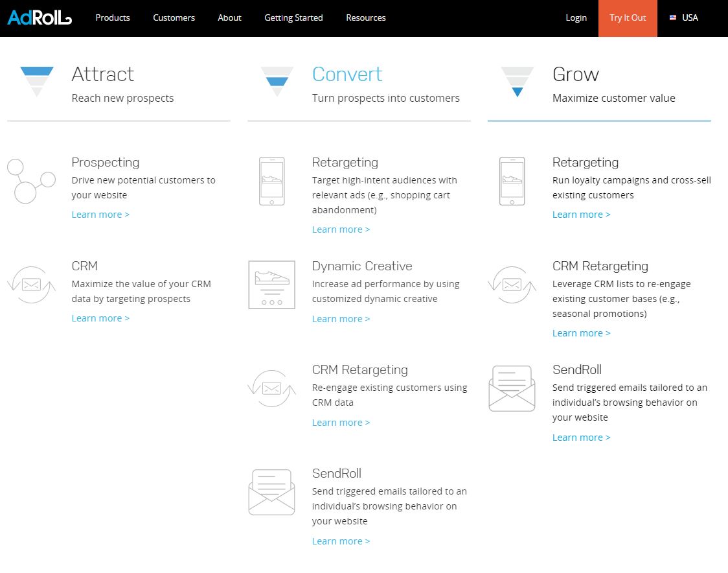Select the Convert heading tab
728x573 pixels.
pos(347,75)
